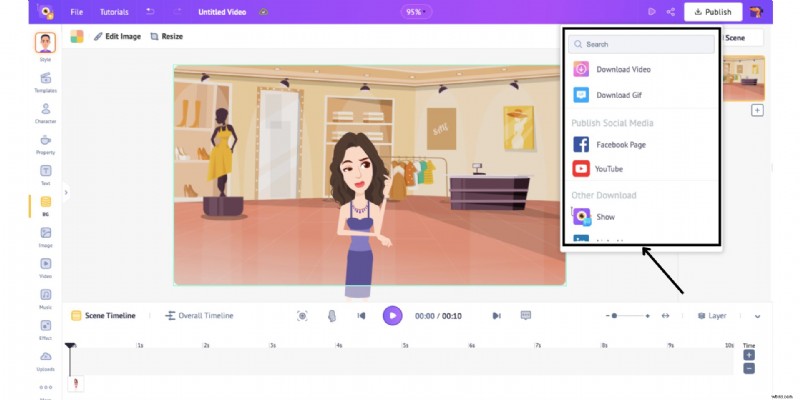Open the Property library
This screenshot has height=400, width=800.
(x=45, y=144)
